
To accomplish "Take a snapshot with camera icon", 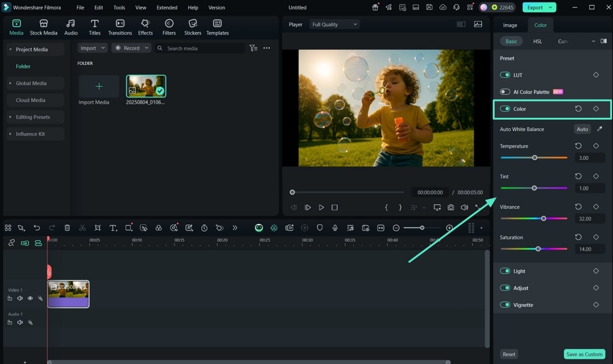I will coord(451,207).
